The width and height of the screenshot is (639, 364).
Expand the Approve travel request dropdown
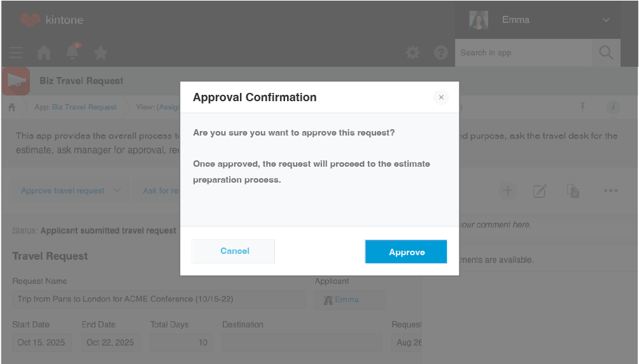[x=117, y=190]
